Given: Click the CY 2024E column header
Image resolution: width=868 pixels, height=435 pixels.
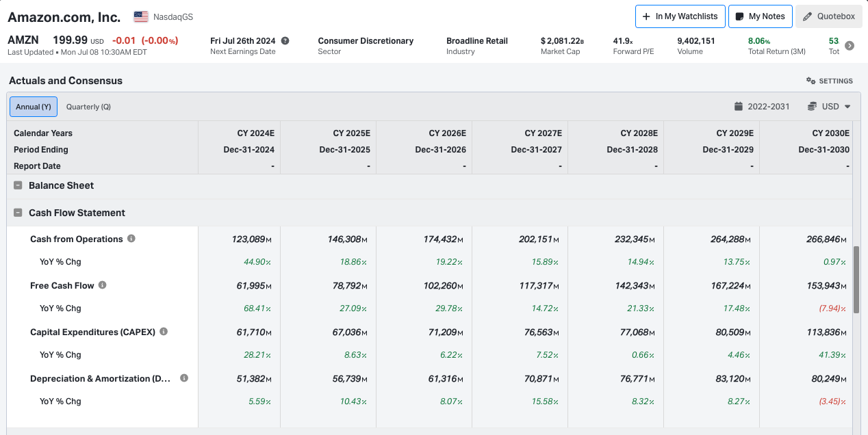Looking at the screenshot, I should 255,133.
